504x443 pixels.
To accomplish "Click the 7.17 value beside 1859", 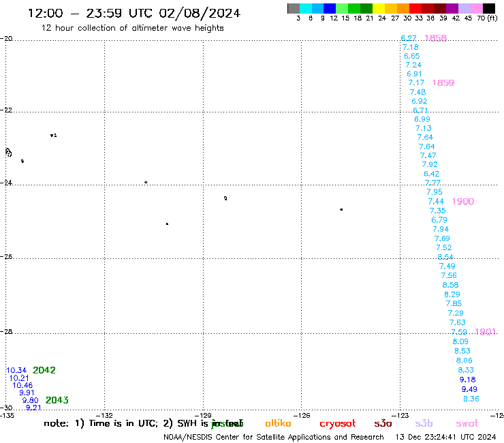I will [416, 83].
